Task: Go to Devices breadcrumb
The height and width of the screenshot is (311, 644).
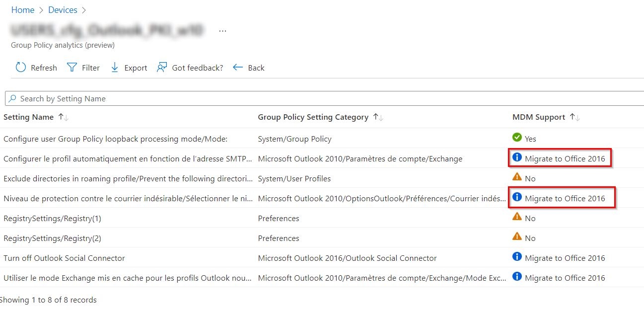Action: coord(63,10)
